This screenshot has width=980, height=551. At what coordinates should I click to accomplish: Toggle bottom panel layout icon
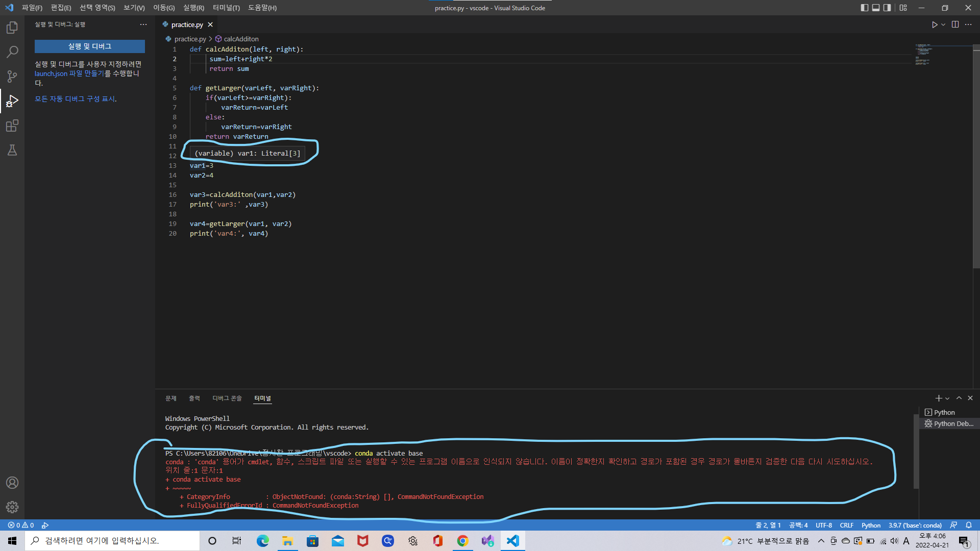(876, 8)
